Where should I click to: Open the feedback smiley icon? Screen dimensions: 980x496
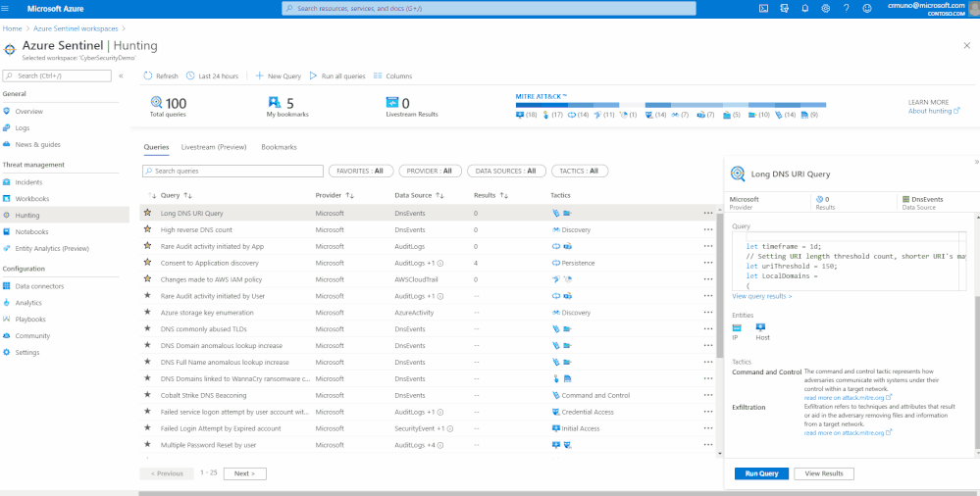[866, 9]
